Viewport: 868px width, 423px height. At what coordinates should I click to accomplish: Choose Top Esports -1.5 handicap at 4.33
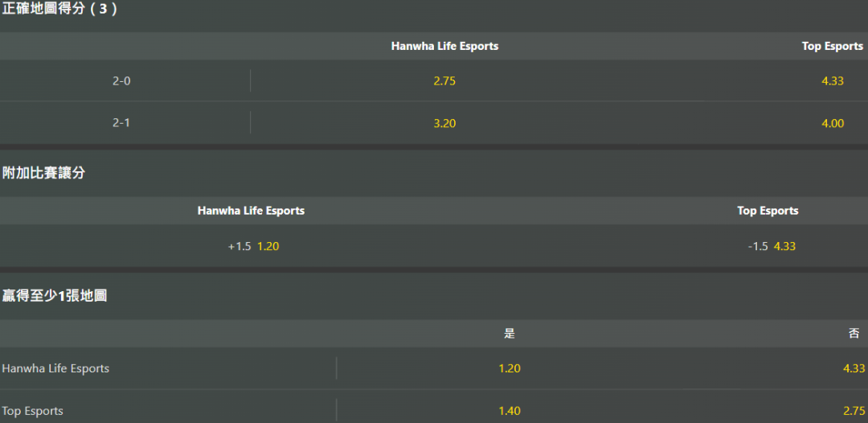(772, 246)
